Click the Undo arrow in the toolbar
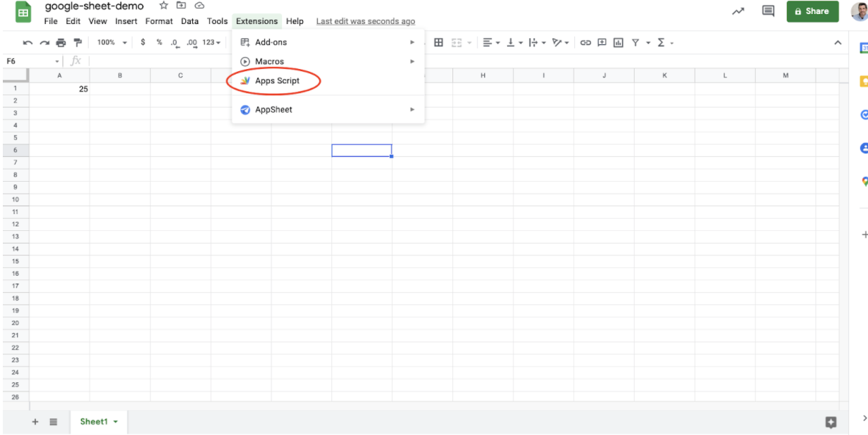The width and height of the screenshot is (868, 435). (x=27, y=43)
